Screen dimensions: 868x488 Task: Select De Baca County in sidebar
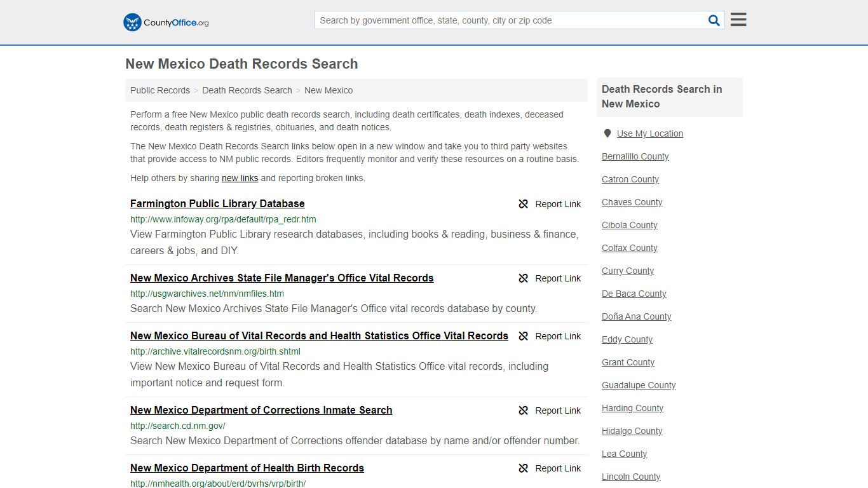(634, 294)
